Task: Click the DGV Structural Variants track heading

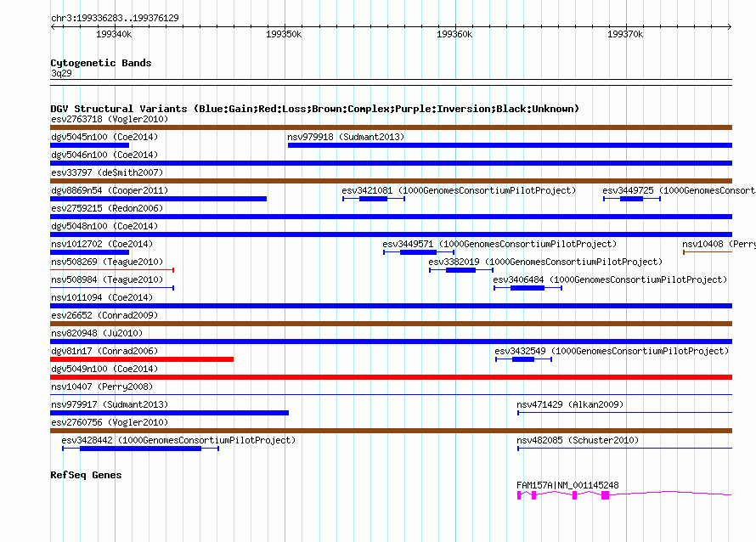Action: 315,109
